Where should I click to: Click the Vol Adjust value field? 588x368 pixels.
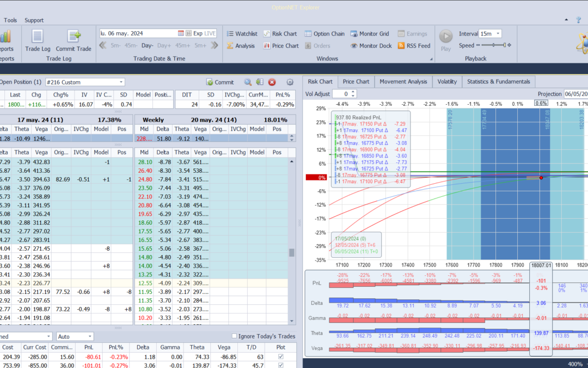click(341, 94)
